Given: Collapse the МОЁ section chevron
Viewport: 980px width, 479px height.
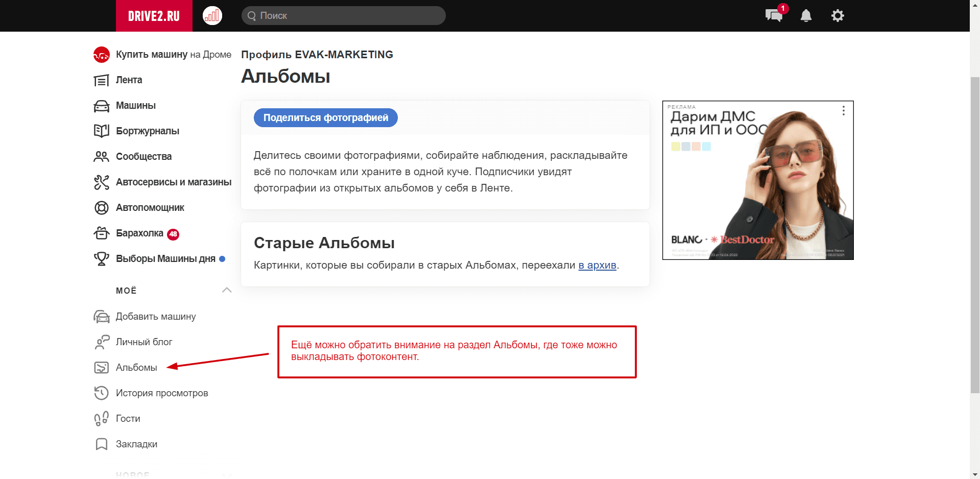Looking at the screenshot, I should click(x=227, y=290).
